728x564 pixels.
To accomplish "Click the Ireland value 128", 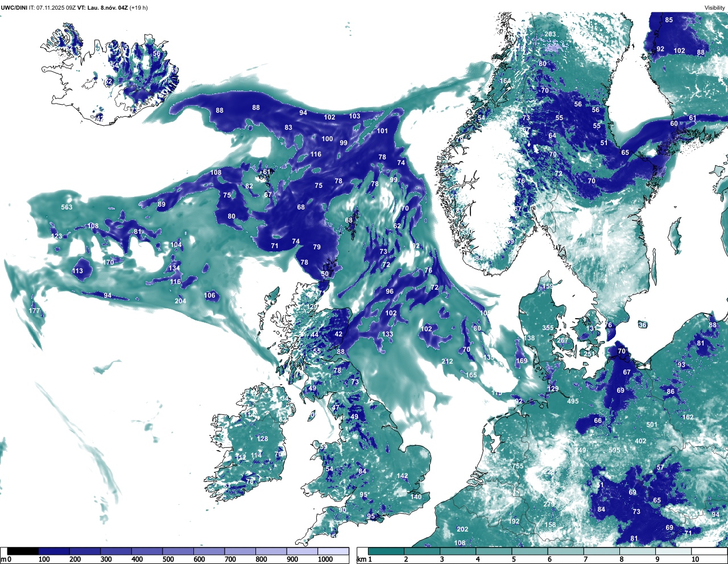I will [262, 439].
